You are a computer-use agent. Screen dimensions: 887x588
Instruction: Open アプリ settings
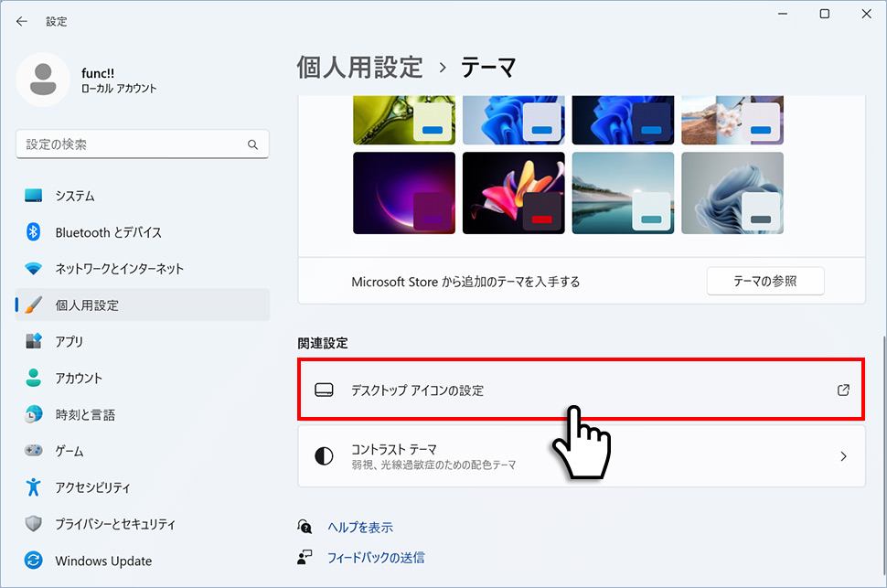click(x=143, y=341)
